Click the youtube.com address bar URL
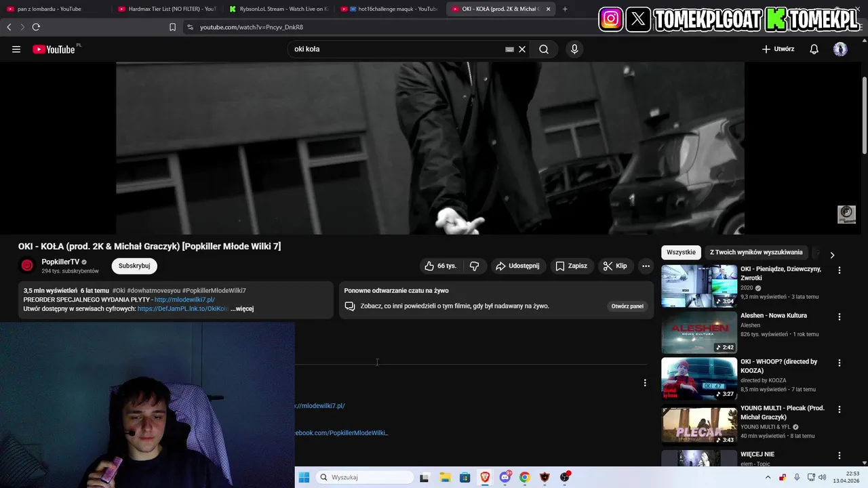 point(252,27)
